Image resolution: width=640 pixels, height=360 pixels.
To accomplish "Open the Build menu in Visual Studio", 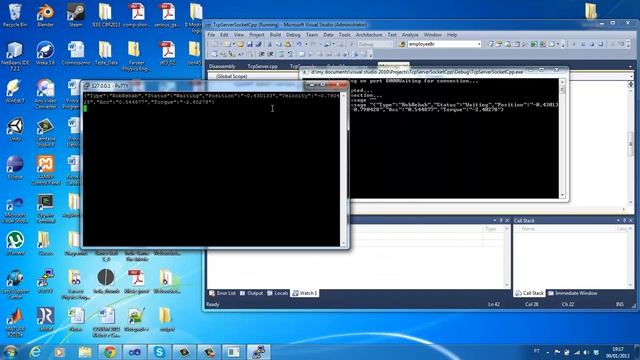I will pyautogui.click(x=275, y=35).
